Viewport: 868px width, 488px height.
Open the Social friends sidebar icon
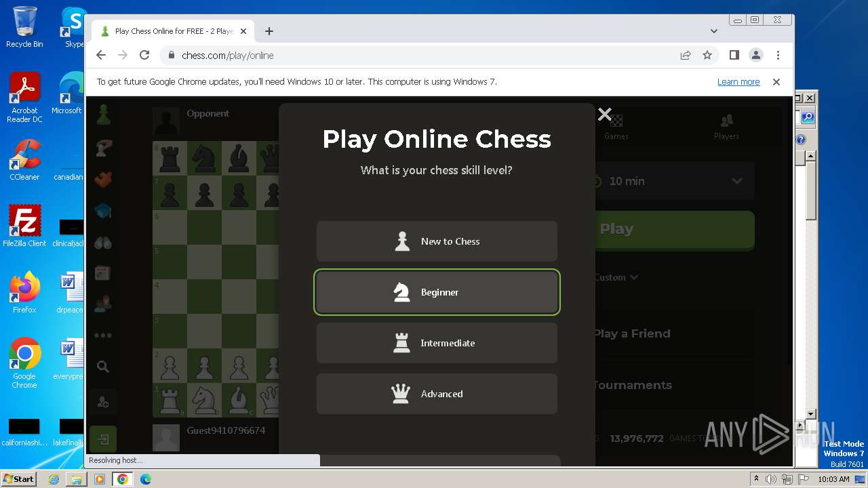click(103, 304)
